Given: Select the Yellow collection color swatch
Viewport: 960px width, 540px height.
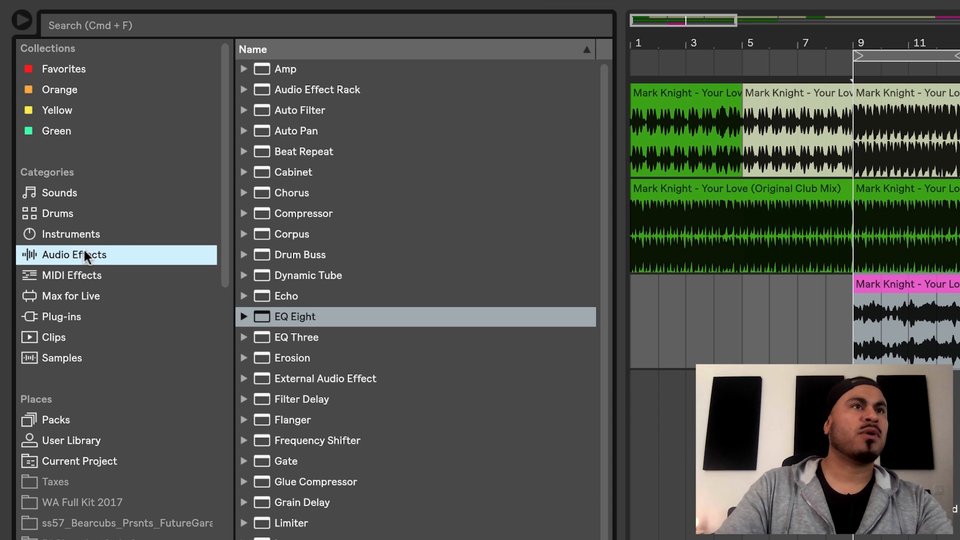Looking at the screenshot, I should click(28, 110).
